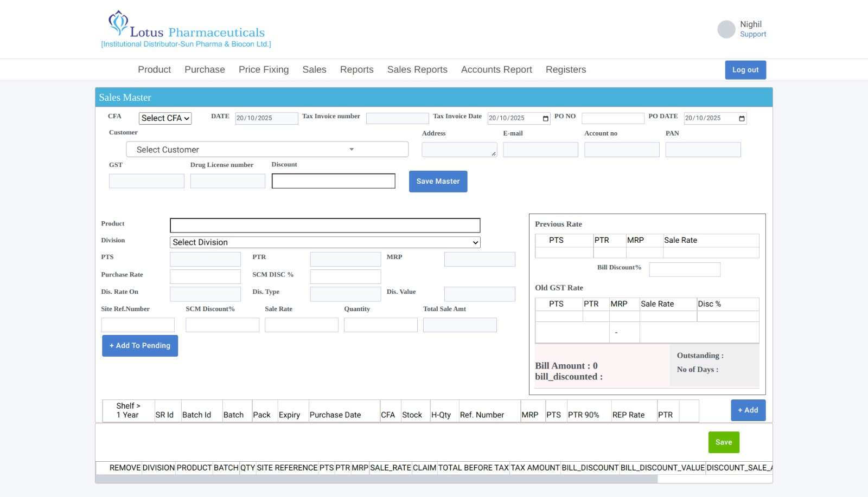Image resolution: width=868 pixels, height=497 pixels.
Task: Open the Registers menu
Action: pyautogui.click(x=566, y=69)
